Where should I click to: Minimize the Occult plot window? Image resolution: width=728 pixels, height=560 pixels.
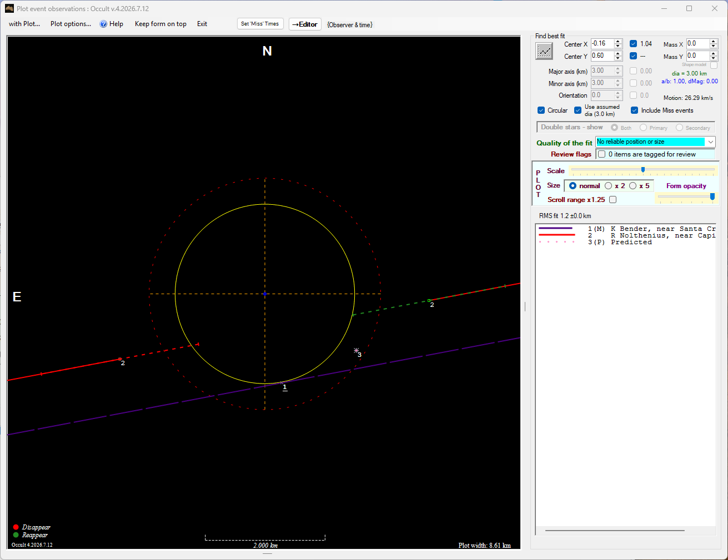(664, 8)
